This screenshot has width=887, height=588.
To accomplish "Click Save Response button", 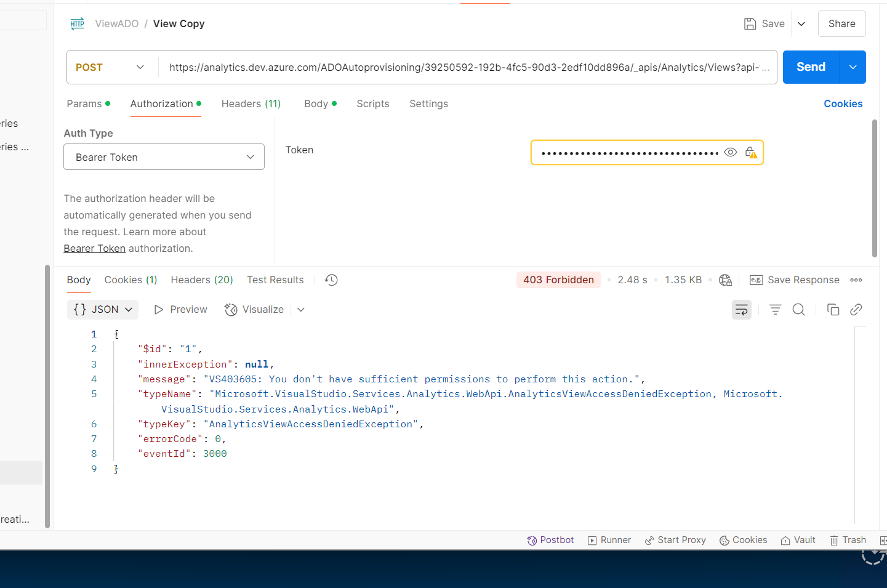I will coord(795,280).
